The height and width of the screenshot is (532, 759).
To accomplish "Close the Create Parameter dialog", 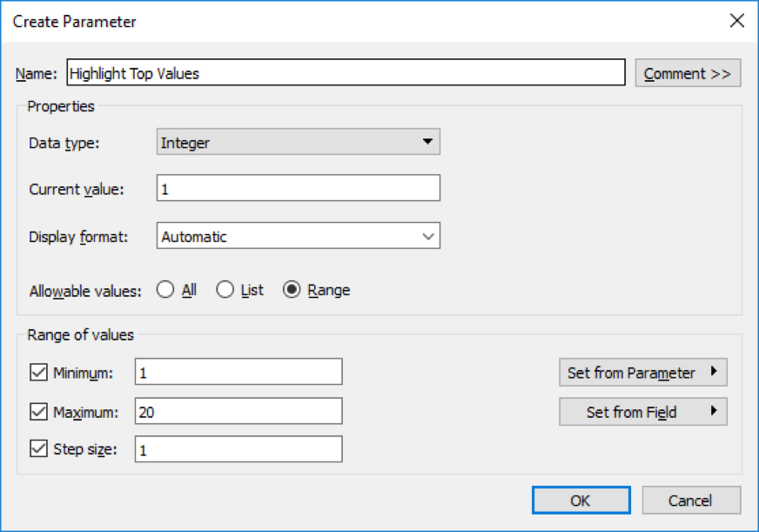I will (x=736, y=19).
